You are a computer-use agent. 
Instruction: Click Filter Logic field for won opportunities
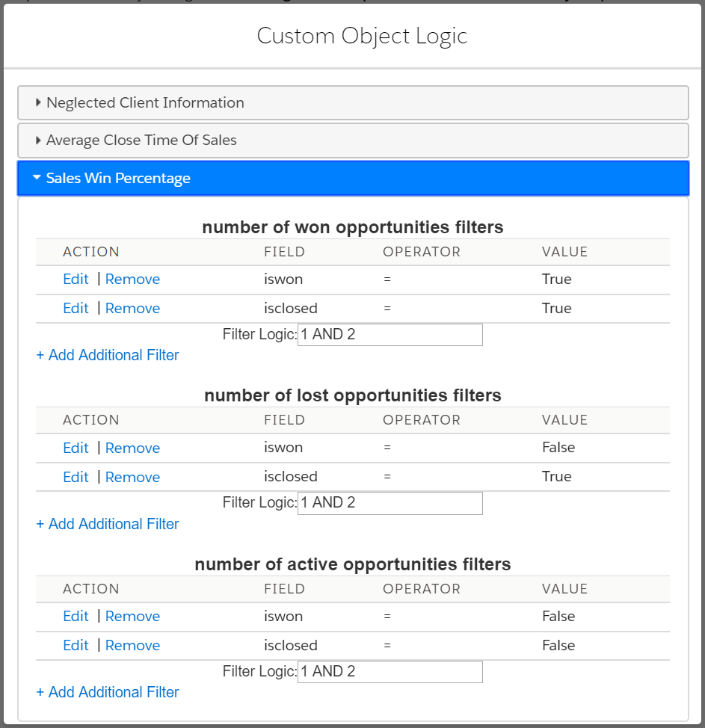tap(390, 335)
